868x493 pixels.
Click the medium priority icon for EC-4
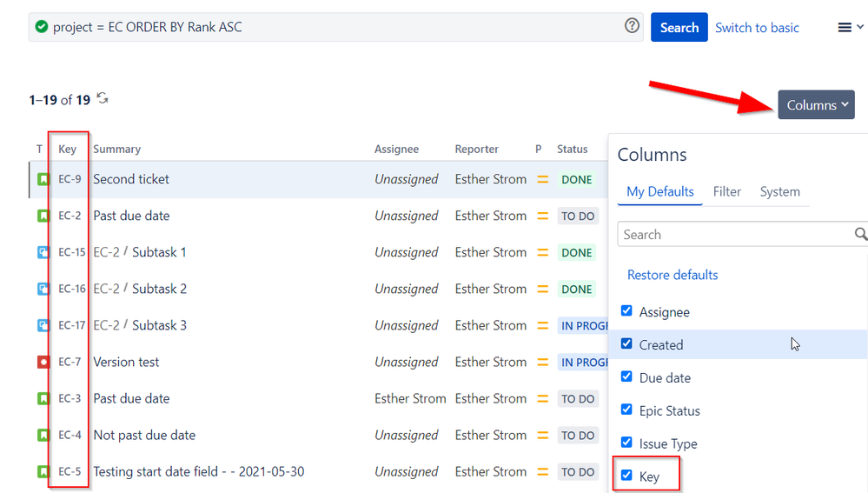point(542,436)
